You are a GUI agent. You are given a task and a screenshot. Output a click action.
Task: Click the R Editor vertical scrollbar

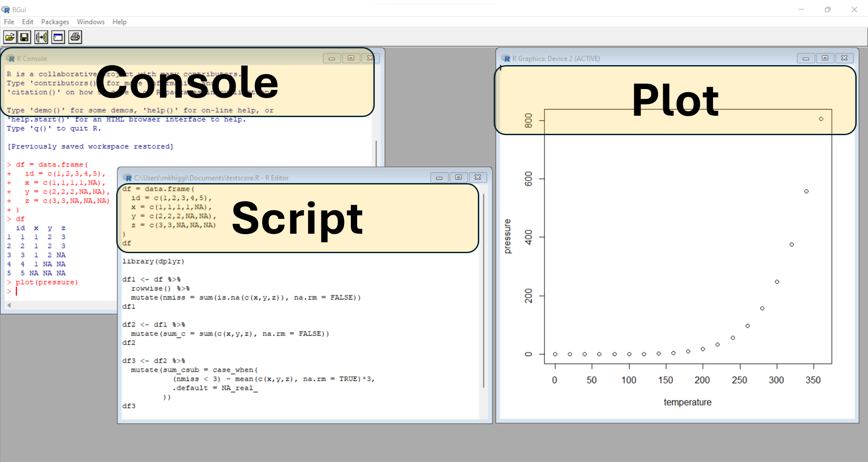[484, 289]
